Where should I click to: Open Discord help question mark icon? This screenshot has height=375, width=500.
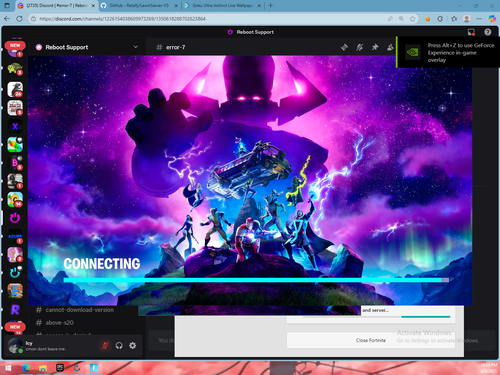click(488, 32)
